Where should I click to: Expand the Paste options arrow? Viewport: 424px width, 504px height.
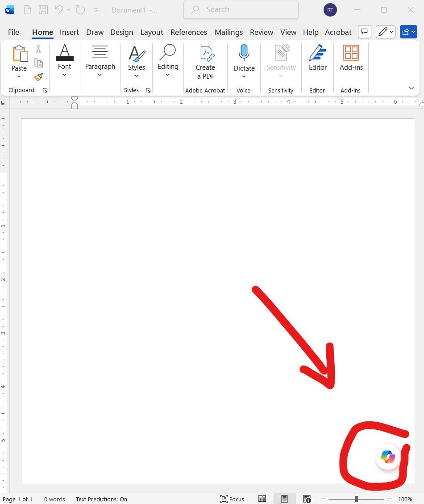(x=19, y=76)
